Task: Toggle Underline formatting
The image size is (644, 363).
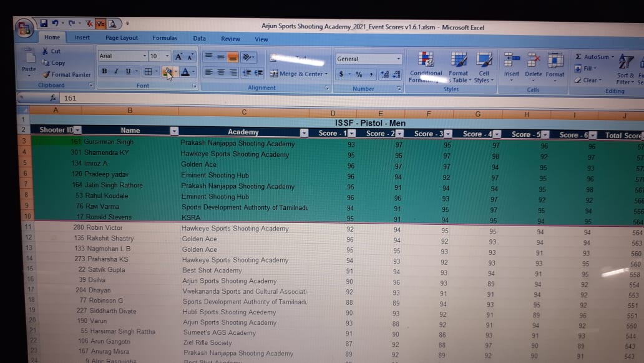Action: coord(128,71)
